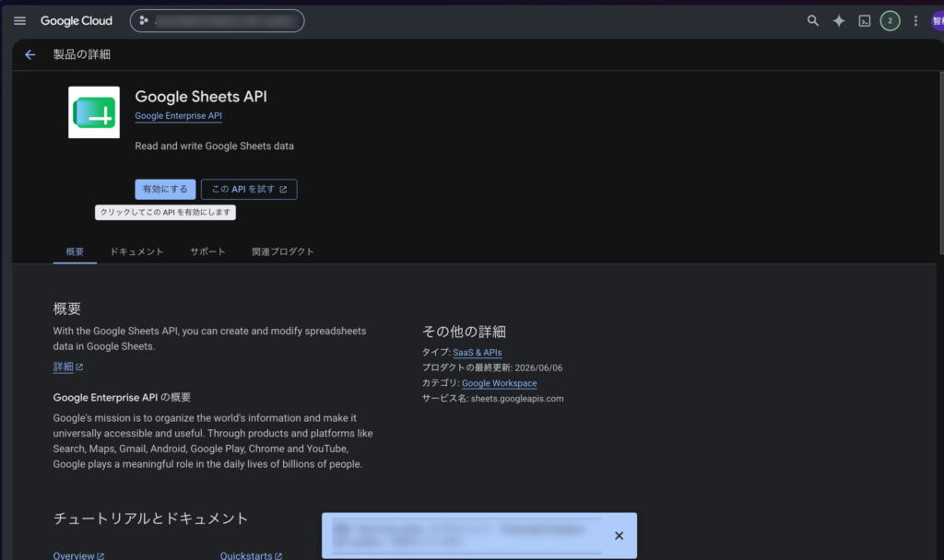
Task: Switch to the ドキュメント tab
Action: (136, 251)
